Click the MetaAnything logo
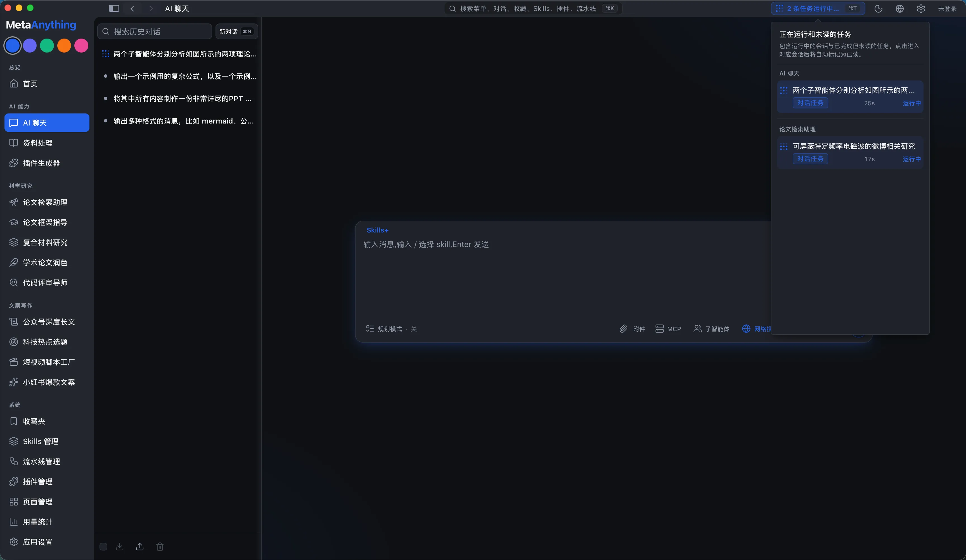 click(x=41, y=25)
